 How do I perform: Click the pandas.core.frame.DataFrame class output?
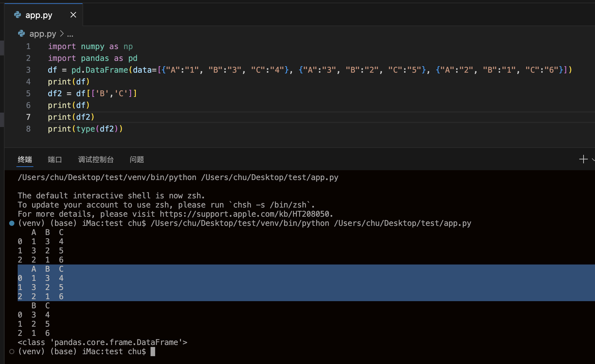tap(102, 342)
